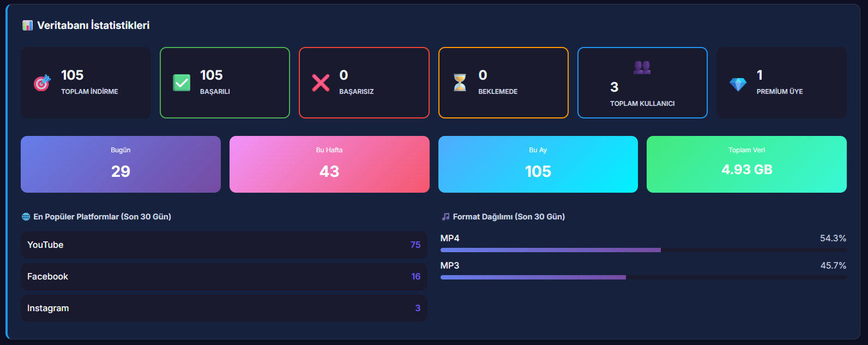
Task: Click the Veritabanı İstatistikleri heading
Action: coord(93,26)
